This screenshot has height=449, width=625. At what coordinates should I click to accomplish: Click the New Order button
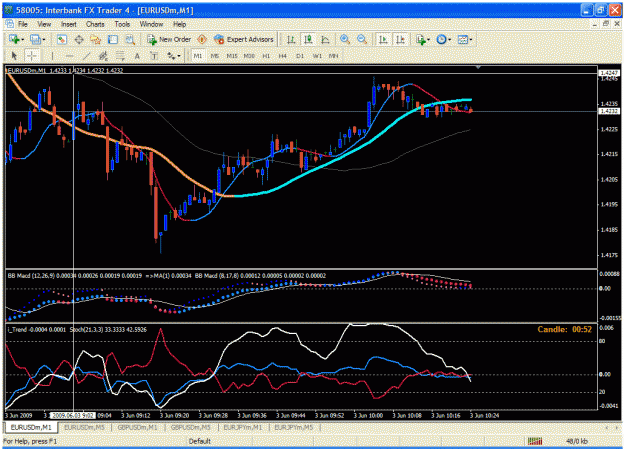click(169, 39)
